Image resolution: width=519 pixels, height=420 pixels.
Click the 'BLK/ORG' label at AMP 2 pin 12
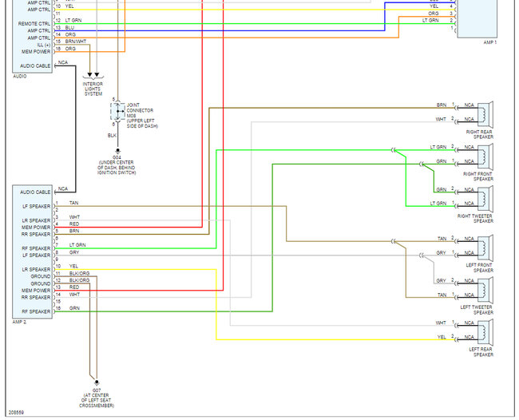79,280
